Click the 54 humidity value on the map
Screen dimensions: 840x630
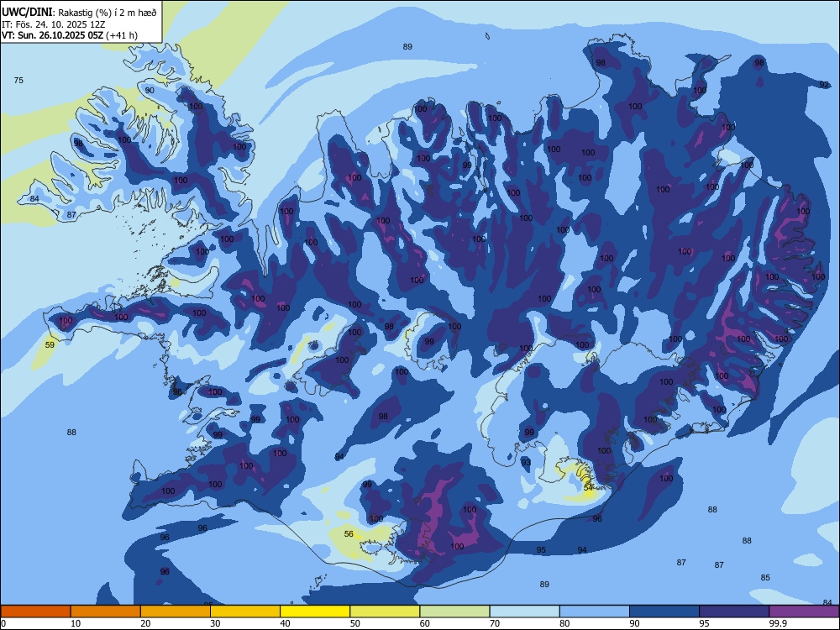click(588, 488)
